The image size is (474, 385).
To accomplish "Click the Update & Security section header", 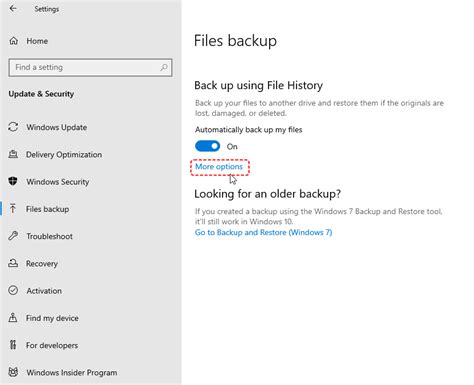I will tap(41, 94).
